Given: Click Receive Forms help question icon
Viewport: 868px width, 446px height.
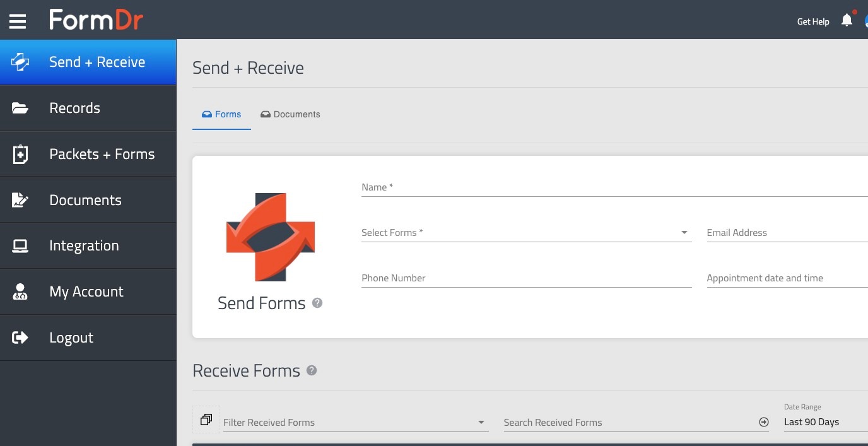Looking at the screenshot, I should 312,370.
